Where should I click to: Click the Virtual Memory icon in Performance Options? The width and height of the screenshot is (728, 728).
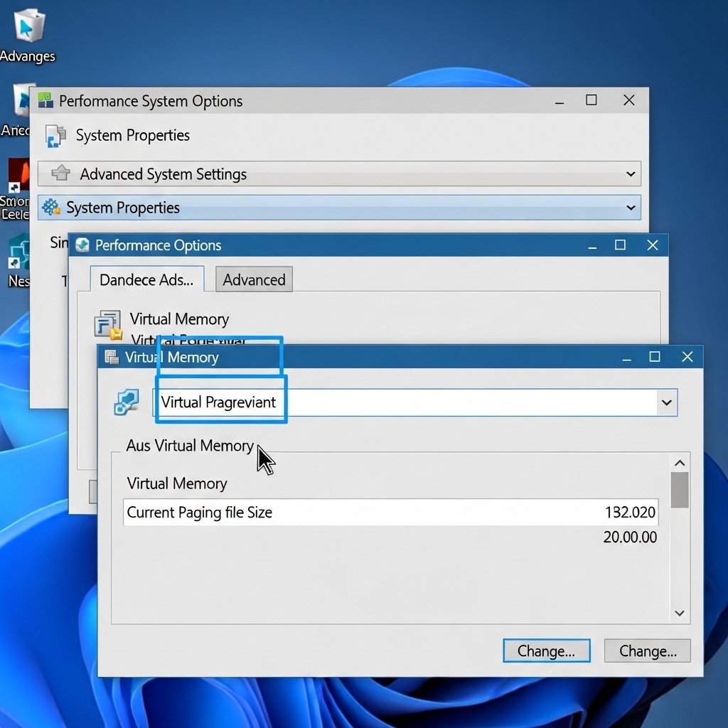pyautogui.click(x=108, y=323)
